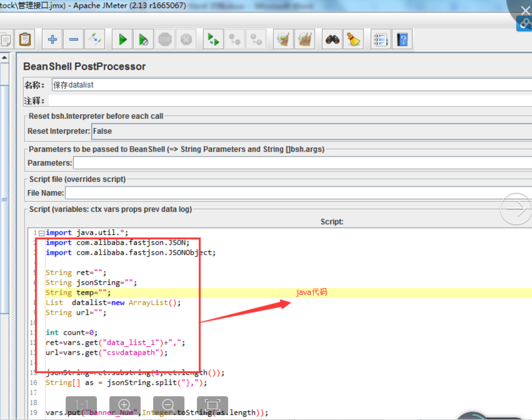The height and width of the screenshot is (420, 532).
Task: Close the image viewer with X
Action: [525, 11]
